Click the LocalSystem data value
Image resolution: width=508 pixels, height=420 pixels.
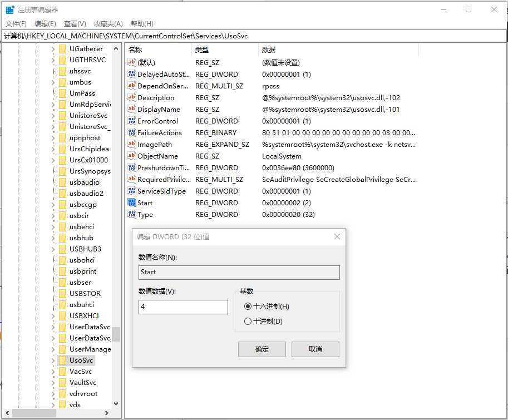point(282,156)
